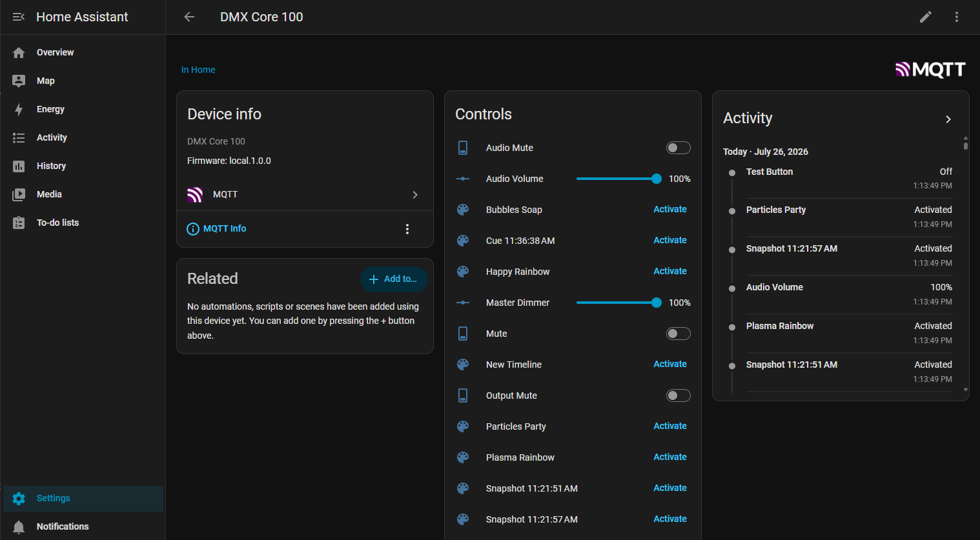This screenshot has height=540, width=980.
Task: Open the To-do lists menu item
Action: 83,223
